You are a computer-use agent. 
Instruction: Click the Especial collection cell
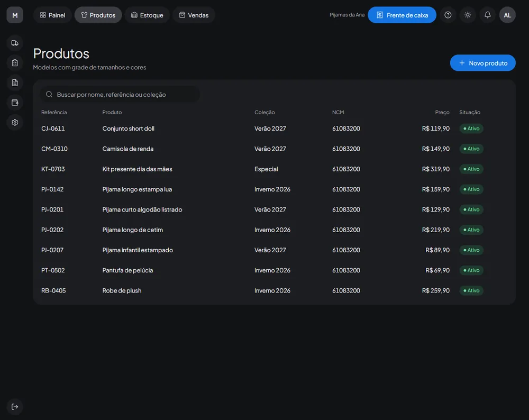pyautogui.click(x=266, y=169)
